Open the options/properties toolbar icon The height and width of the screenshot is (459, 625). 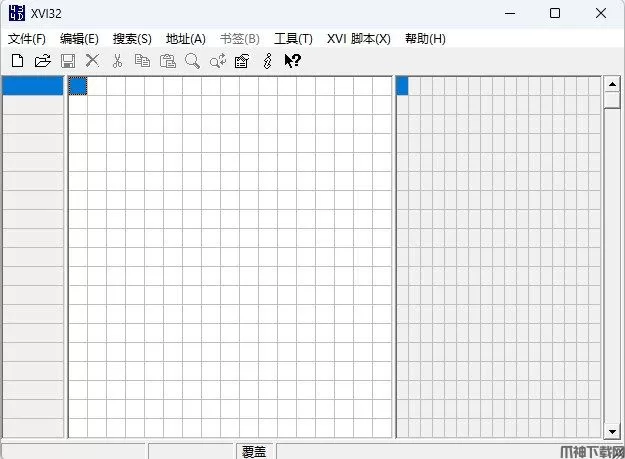point(241,61)
